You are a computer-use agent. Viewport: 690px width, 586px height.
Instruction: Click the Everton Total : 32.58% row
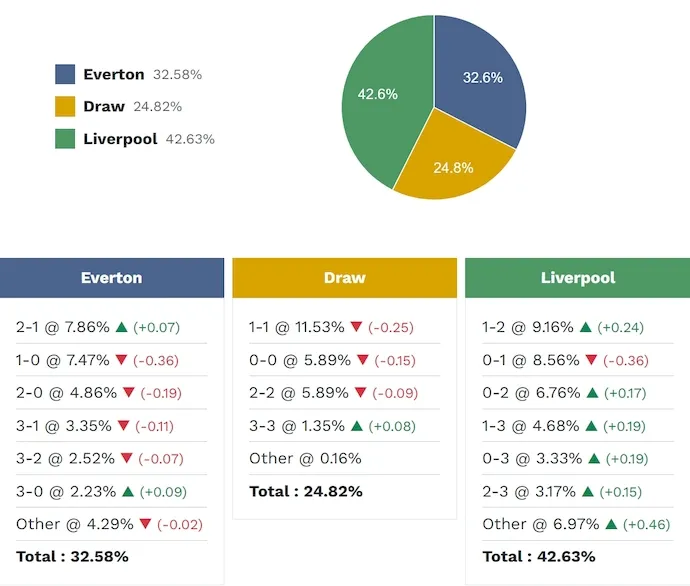click(x=72, y=556)
